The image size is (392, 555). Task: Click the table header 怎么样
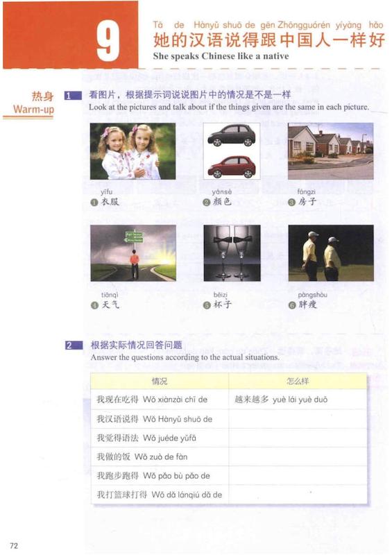298,381
